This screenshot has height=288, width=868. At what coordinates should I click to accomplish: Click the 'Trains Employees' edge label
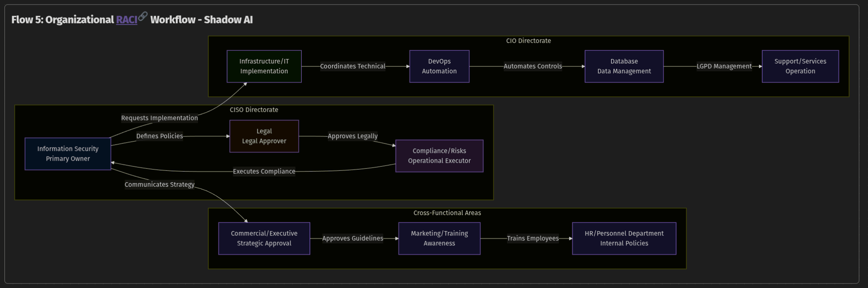[532, 238]
